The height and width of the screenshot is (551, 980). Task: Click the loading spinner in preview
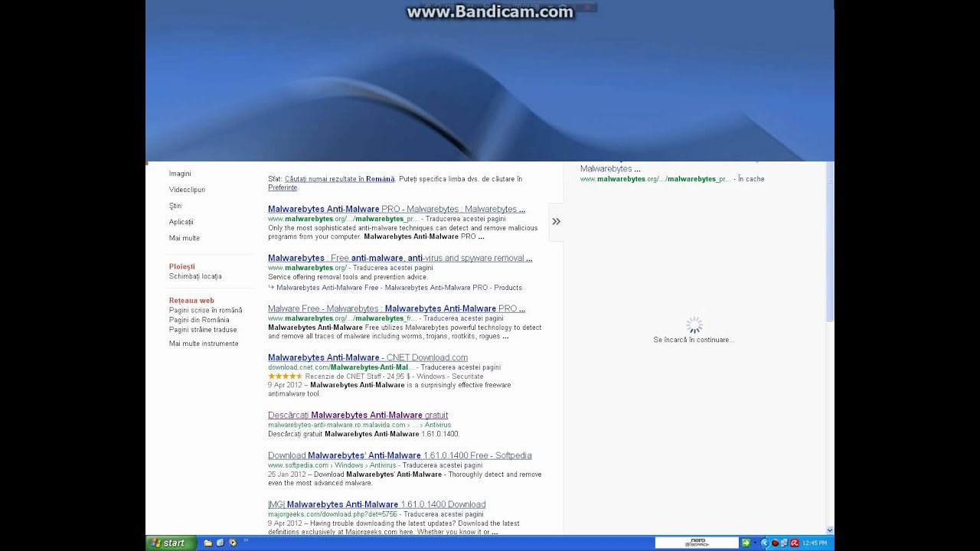coord(694,325)
